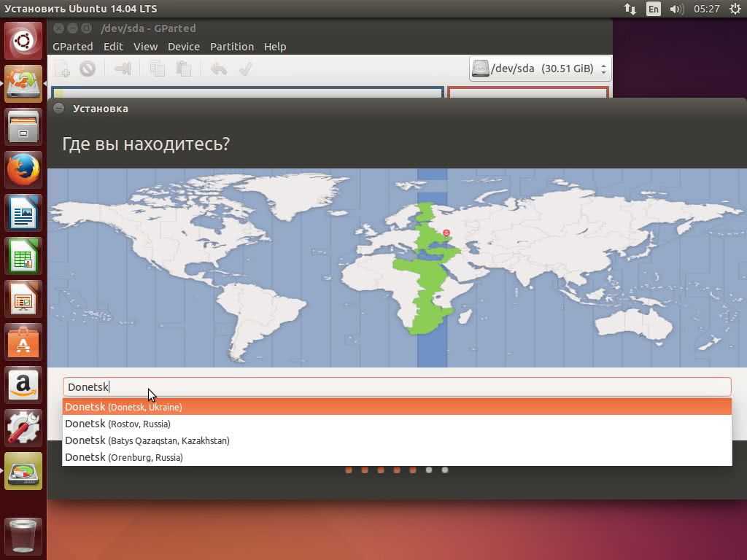Launch LibreOffice Writer from the dock

[x=23, y=213]
